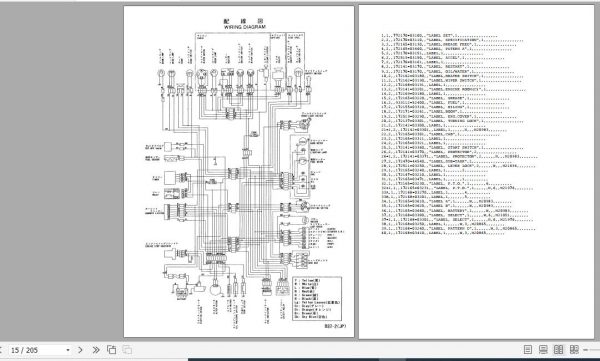Switch to single page view
The image size is (600, 361).
pyautogui.click(x=528, y=350)
